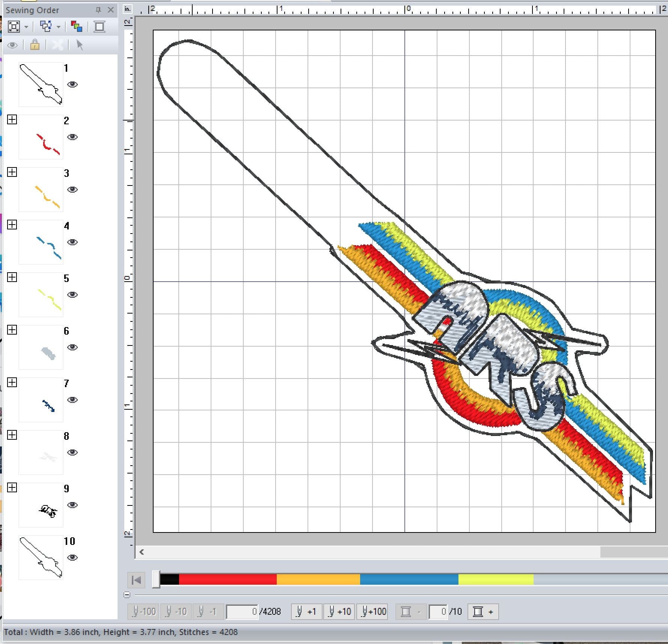Click the stitch simulator slider handle

coord(156,580)
